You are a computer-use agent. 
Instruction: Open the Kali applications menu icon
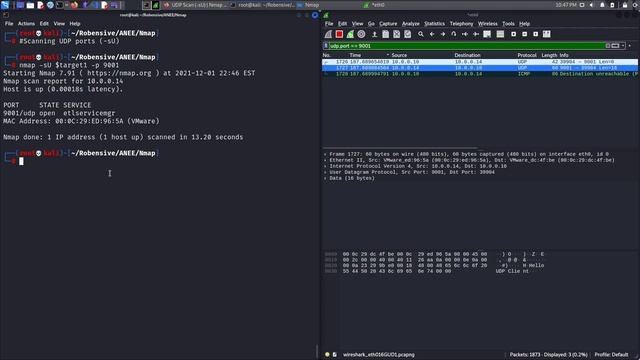[5, 5]
